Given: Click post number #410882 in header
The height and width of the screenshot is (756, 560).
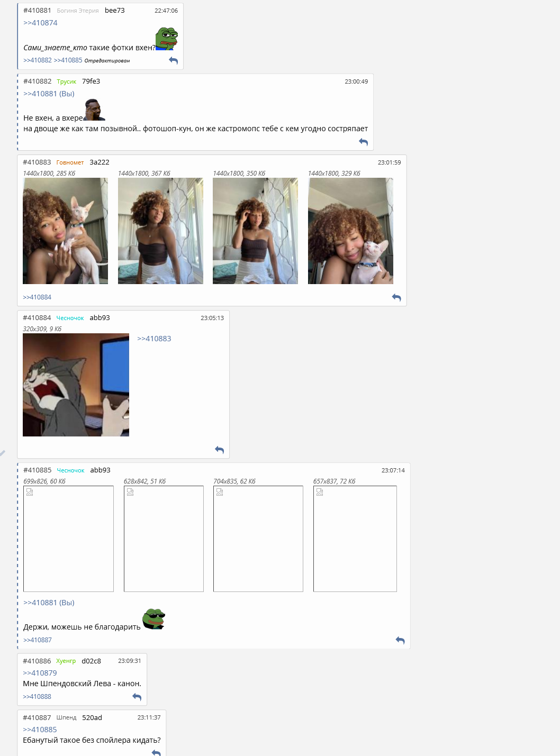Looking at the screenshot, I should pos(38,81).
